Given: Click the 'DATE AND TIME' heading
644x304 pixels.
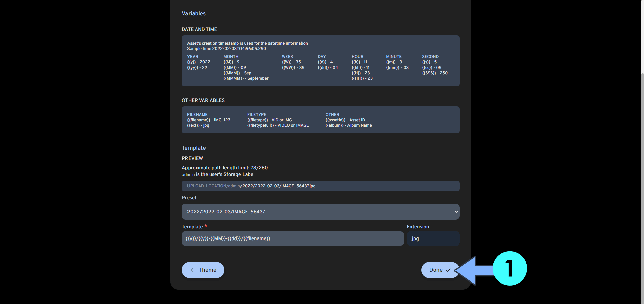Looking at the screenshot, I should click(199, 29).
